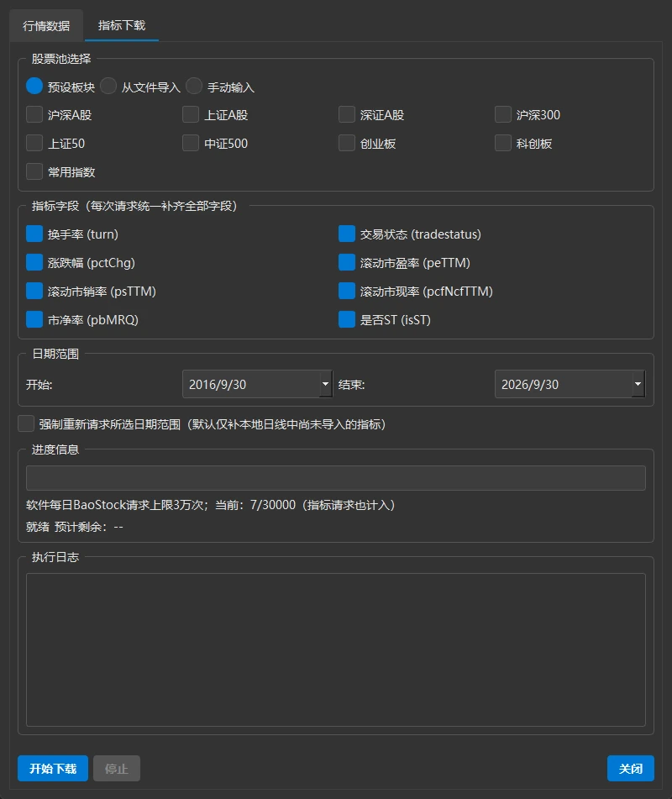Uncheck the 换手率 (turn) field

click(x=34, y=234)
